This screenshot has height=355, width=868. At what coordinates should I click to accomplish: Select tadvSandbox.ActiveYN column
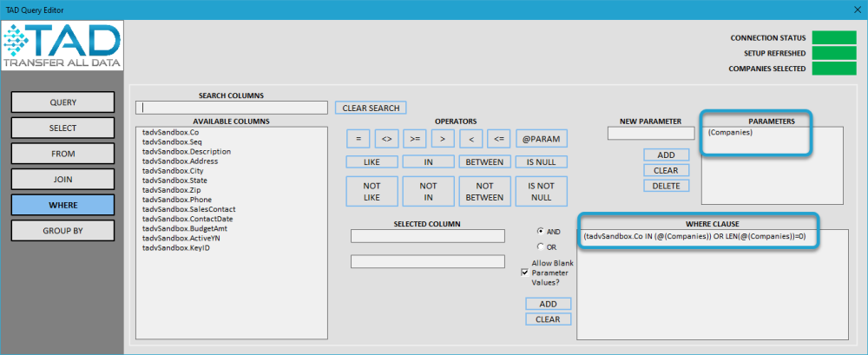point(181,238)
